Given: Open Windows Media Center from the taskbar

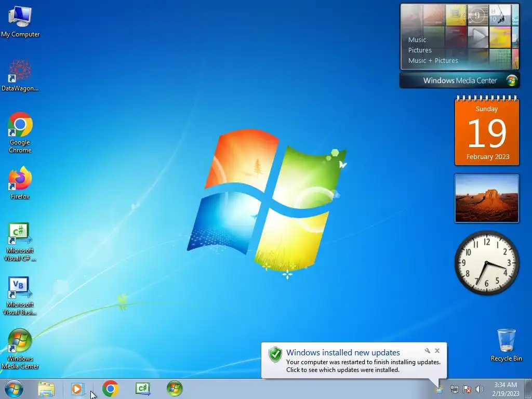Looking at the screenshot, I should (x=175, y=389).
